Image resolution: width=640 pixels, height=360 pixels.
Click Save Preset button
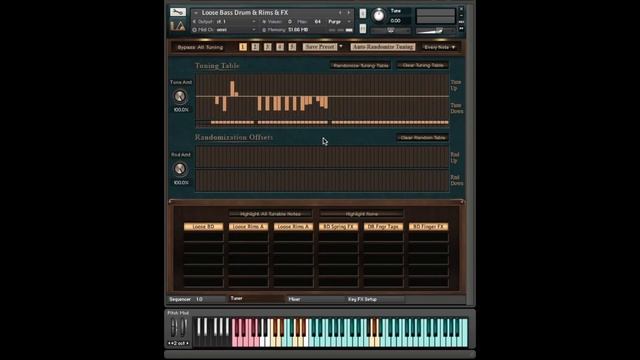coord(320,47)
